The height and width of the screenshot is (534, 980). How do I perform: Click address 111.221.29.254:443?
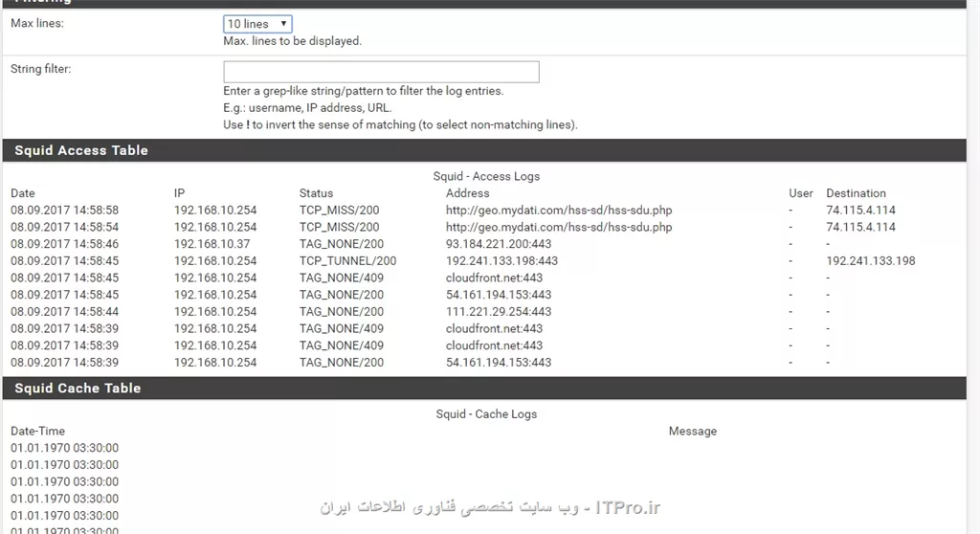click(499, 311)
